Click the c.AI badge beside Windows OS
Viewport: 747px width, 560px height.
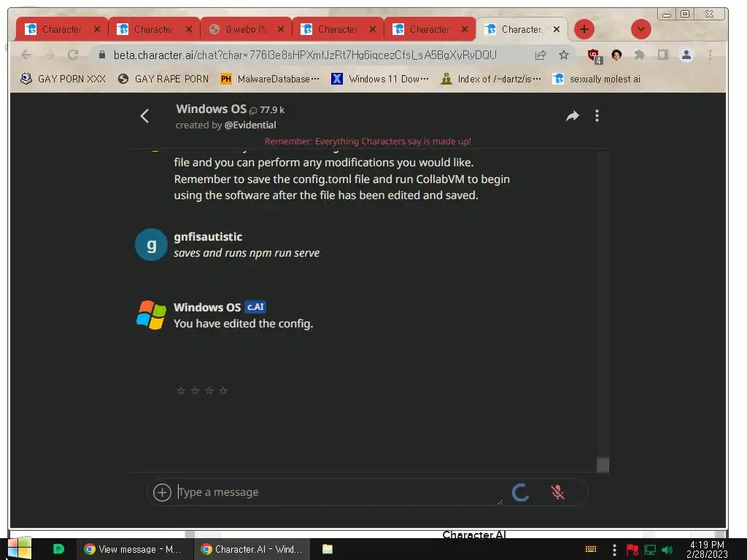255,307
